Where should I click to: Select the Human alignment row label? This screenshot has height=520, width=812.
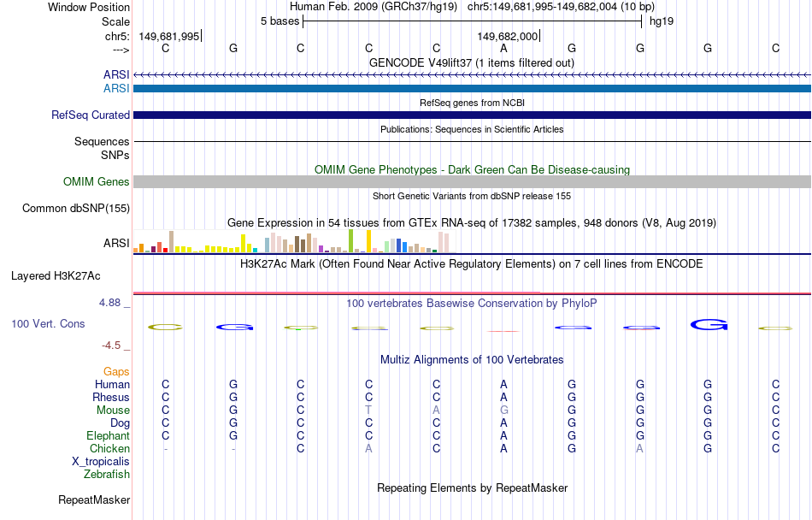[x=112, y=384]
